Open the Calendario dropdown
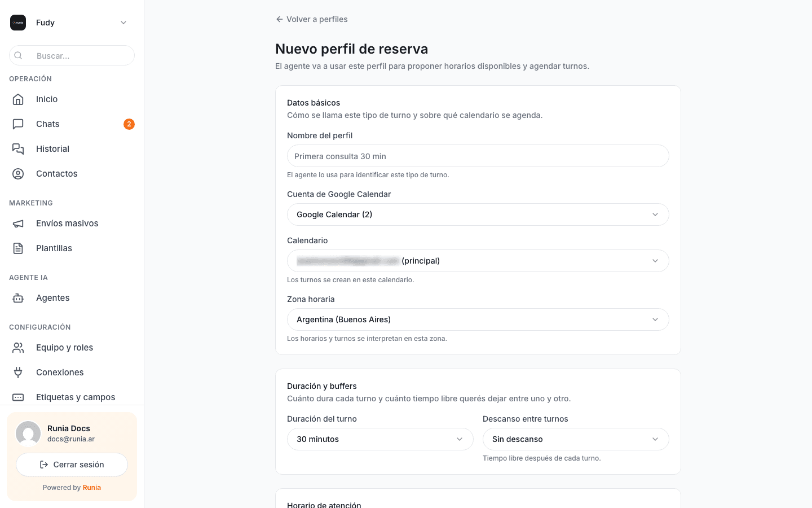 pos(478,261)
